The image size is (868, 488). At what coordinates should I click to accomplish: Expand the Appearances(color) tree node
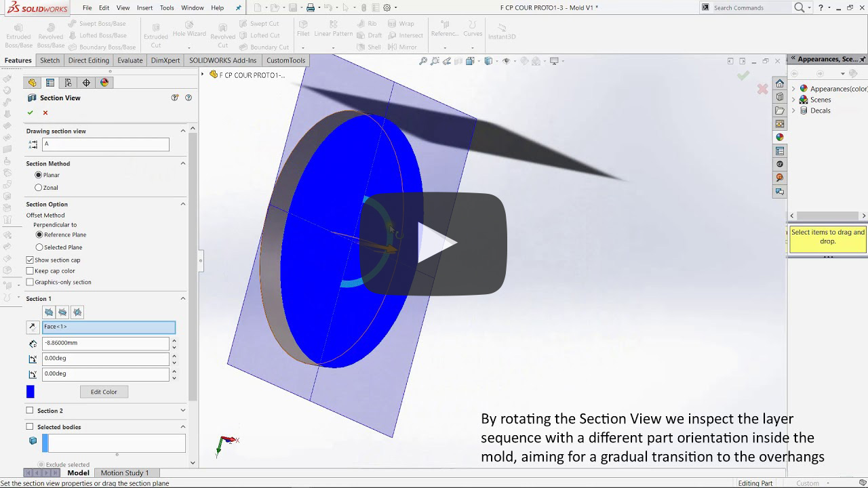click(x=793, y=89)
